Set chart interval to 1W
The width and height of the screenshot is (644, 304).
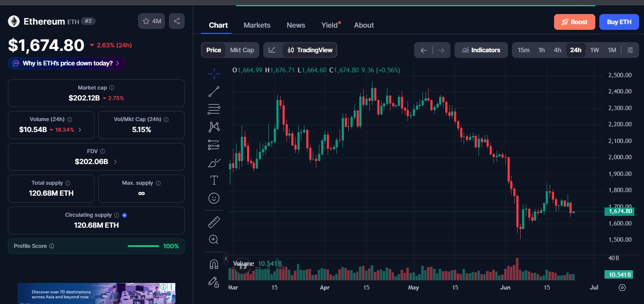tap(594, 50)
